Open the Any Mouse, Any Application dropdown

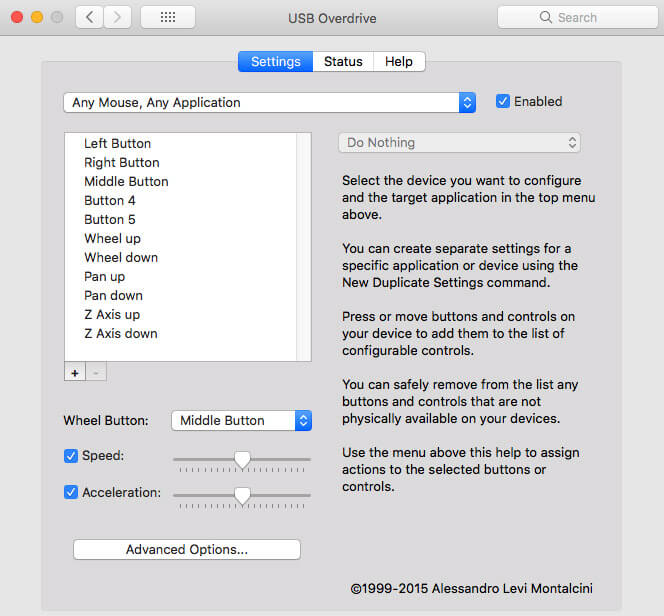[x=269, y=102]
